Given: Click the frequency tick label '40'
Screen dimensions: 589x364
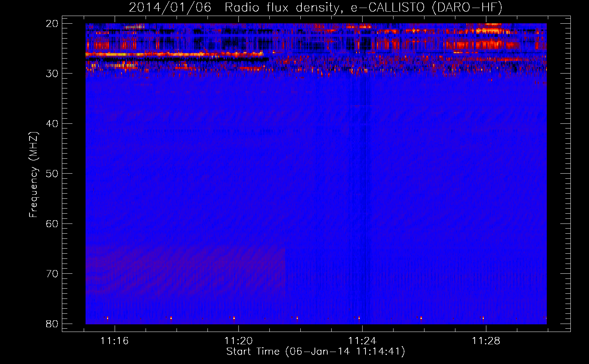Looking at the screenshot, I should click(x=52, y=124).
